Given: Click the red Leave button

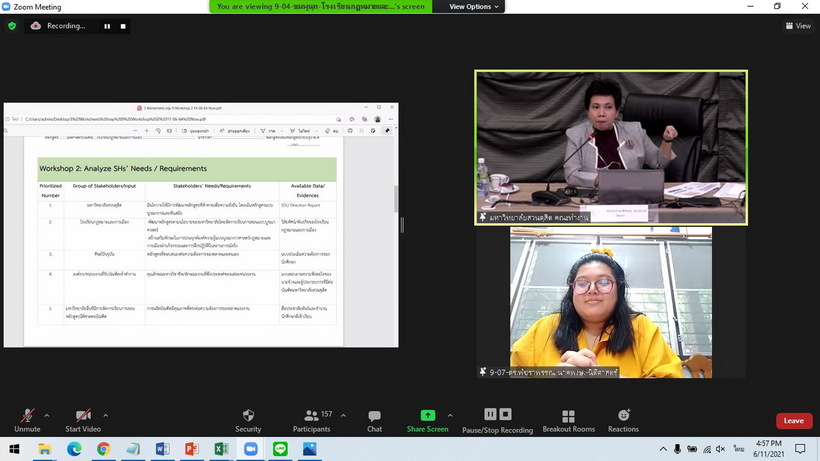Looking at the screenshot, I should [x=793, y=421].
